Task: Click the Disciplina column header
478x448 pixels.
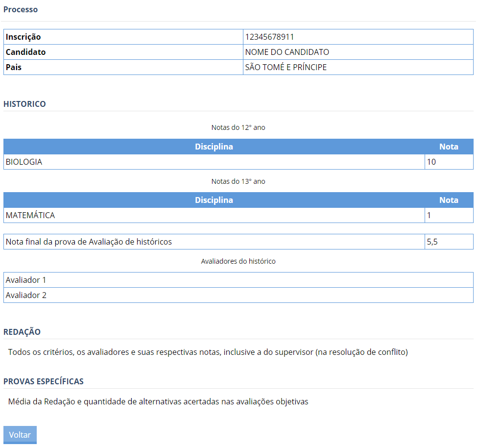Action: click(x=214, y=146)
